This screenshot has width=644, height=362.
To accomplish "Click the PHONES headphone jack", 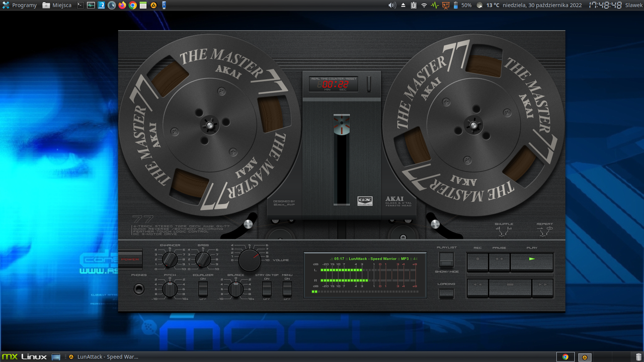I will [x=139, y=290].
